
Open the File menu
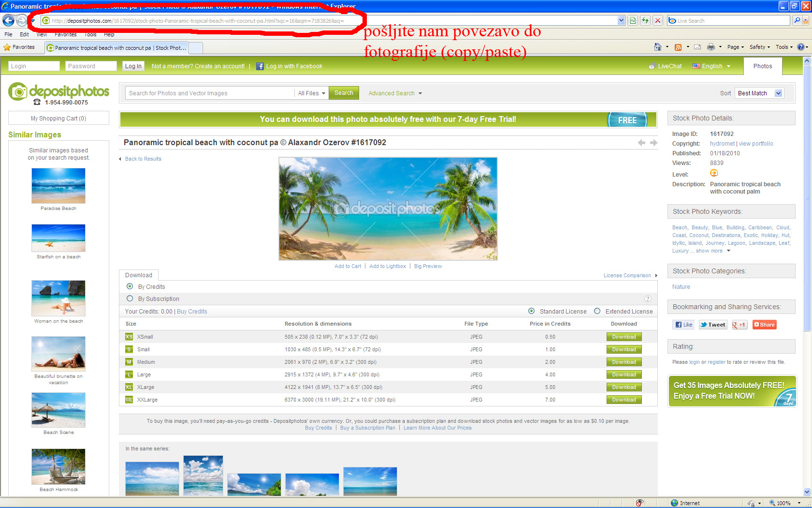click(8, 34)
